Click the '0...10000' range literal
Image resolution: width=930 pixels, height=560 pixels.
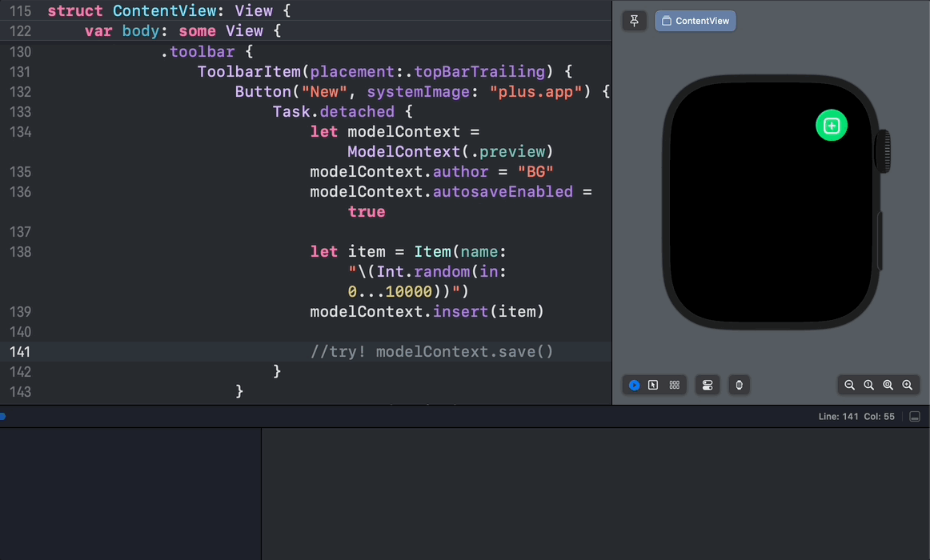click(x=390, y=291)
